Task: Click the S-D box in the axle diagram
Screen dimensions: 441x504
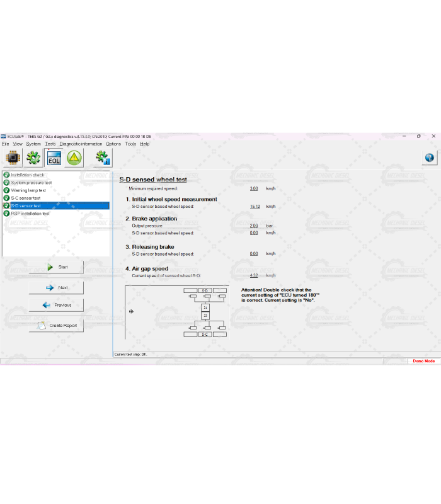Action: click(x=205, y=290)
